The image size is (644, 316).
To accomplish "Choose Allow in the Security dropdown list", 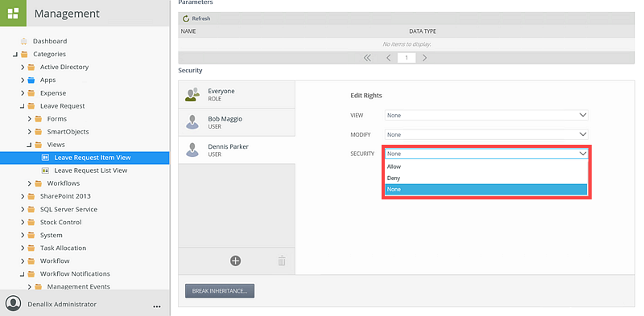I will tap(486, 166).
